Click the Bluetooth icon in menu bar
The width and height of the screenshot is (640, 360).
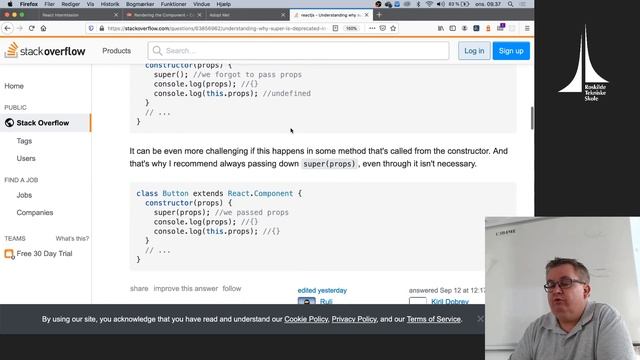tap(418, 4)
